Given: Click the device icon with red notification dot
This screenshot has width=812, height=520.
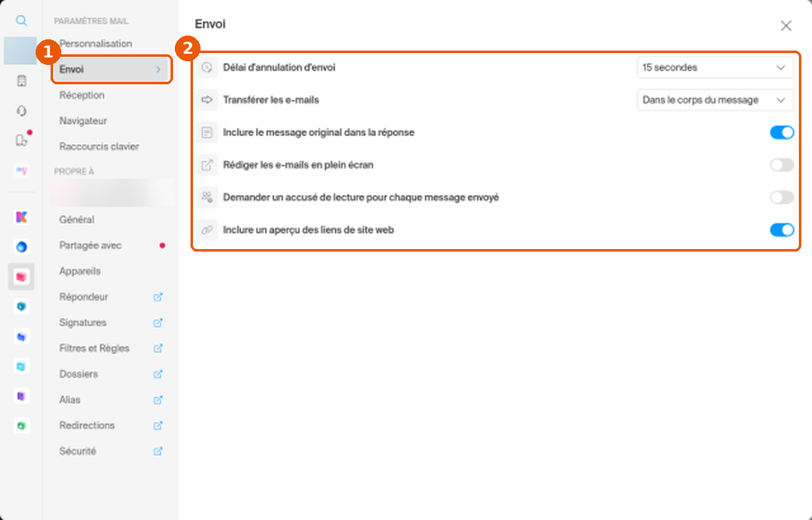Looking at the screenshot, I should tap(22, 140).
